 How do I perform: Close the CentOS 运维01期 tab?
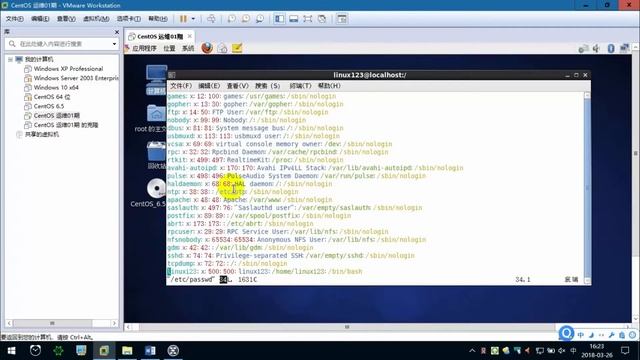click(x=189, y=36)
